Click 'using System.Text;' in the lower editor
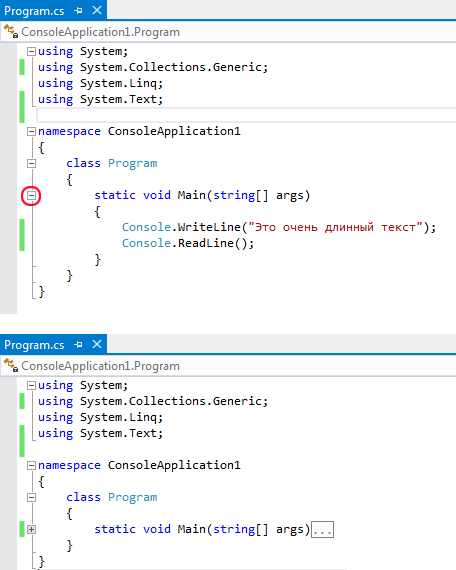456x570 pixels. (x=101, y=433)
